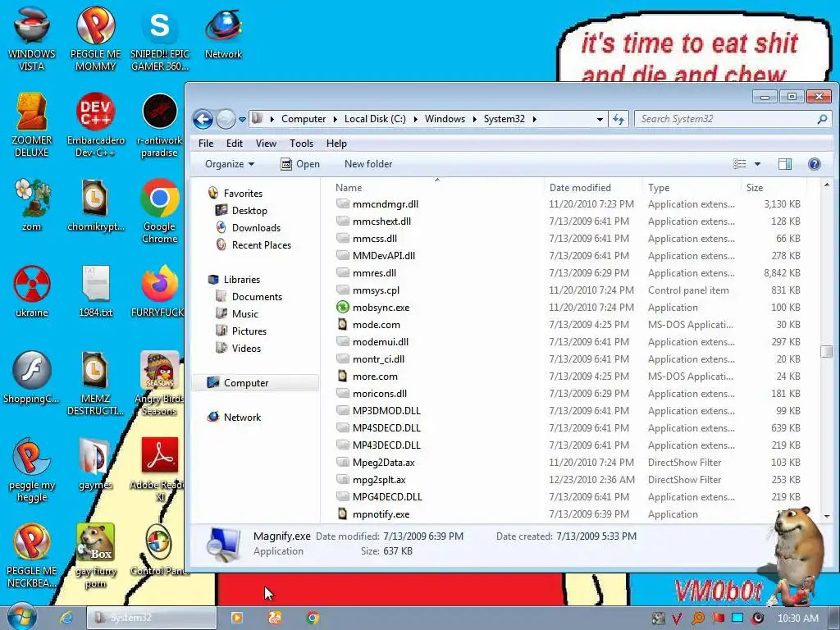Click the Windows Start orb
Viewport: 840px width, 630px height.
click(22, 617)
